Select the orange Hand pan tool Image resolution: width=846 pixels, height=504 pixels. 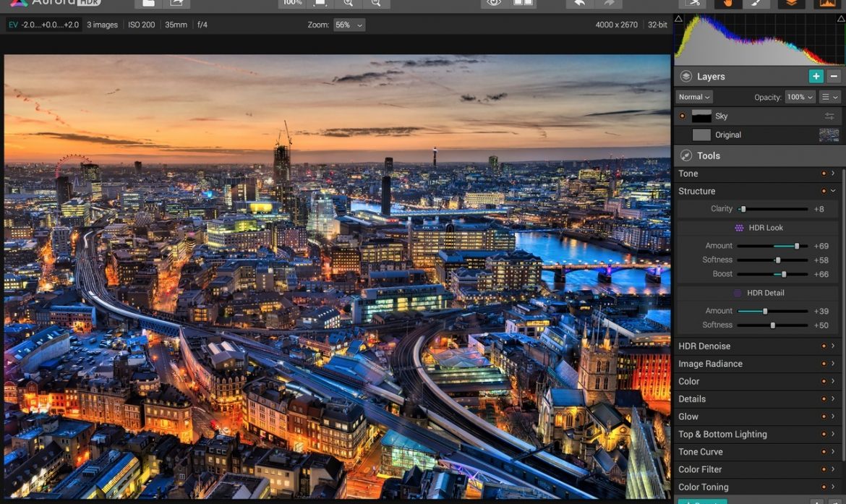(727, 3)
